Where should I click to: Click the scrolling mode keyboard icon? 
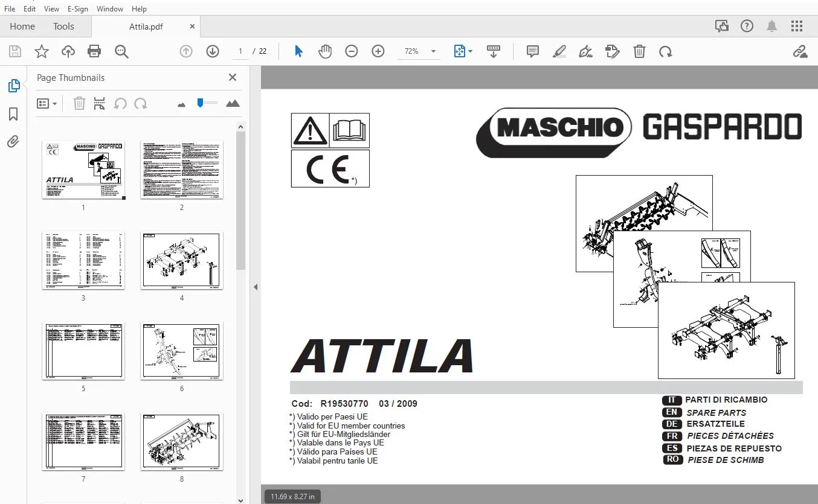(x=494, y=51)
